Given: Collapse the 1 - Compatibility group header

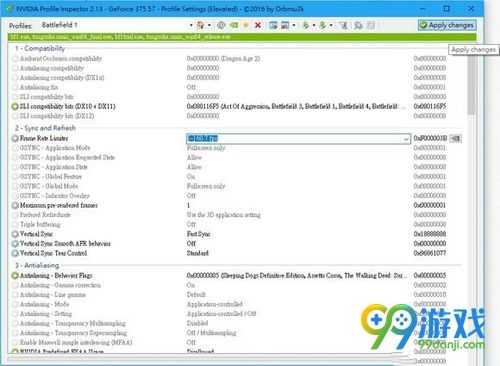Looking at the screenshot, I should click(40, 48).
